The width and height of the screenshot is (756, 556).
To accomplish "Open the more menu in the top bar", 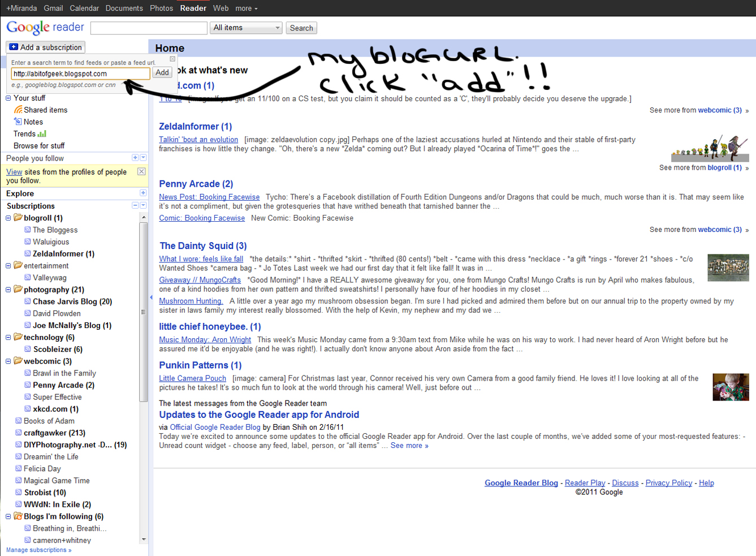I will click(x=247, y=8).
